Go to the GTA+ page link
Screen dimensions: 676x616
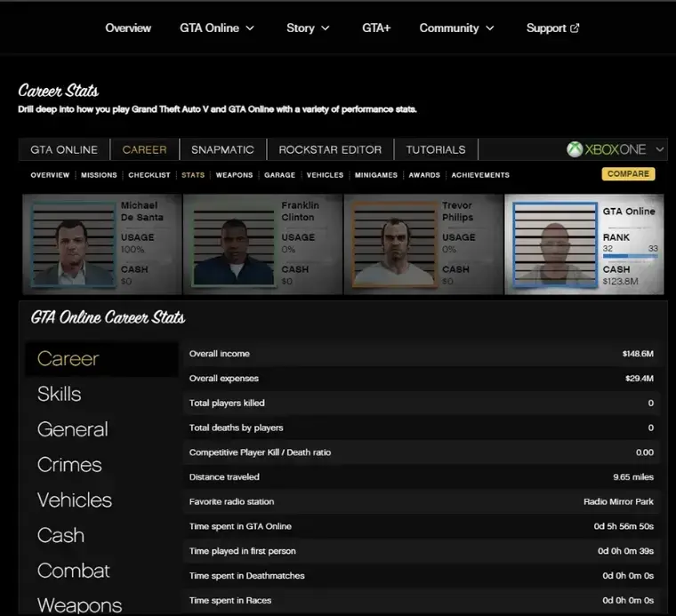click(375, 28)
